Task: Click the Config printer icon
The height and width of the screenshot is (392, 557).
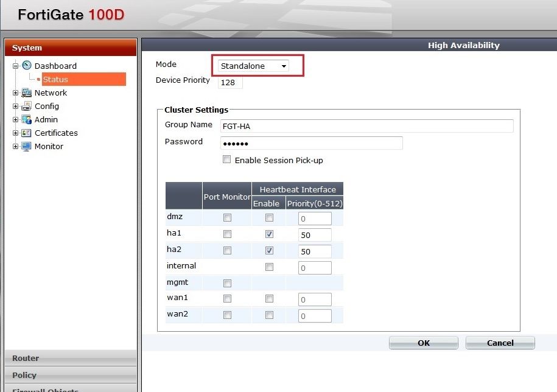Action: [x=26, y=106]
